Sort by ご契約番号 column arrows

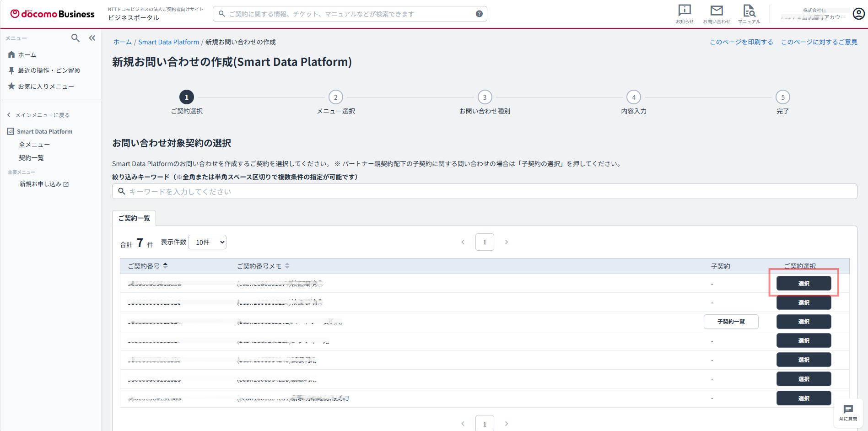[x=165, y=266]
